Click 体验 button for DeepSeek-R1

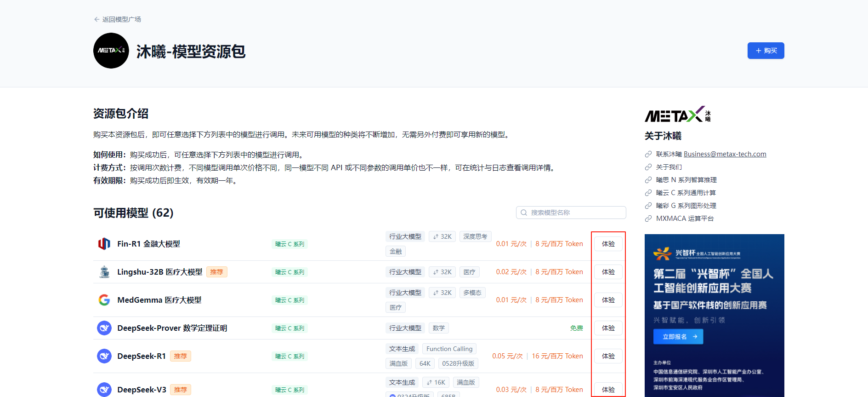(608, 356)
